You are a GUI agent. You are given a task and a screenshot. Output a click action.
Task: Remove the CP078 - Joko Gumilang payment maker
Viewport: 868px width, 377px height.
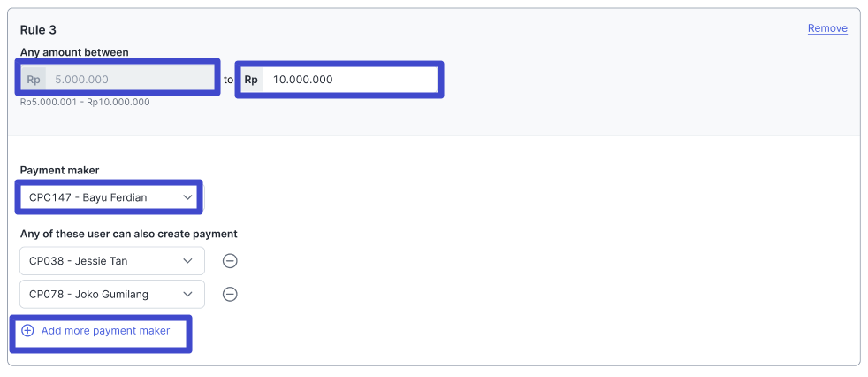(x=230, y=295)
